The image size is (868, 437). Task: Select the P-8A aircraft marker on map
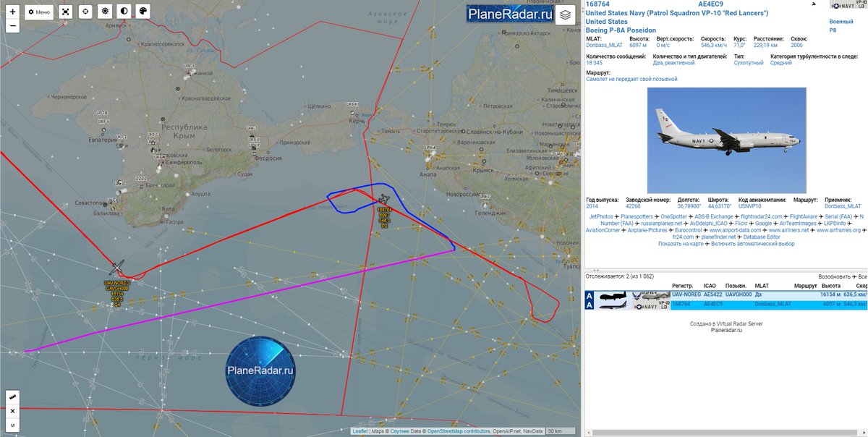coord(385,199)
